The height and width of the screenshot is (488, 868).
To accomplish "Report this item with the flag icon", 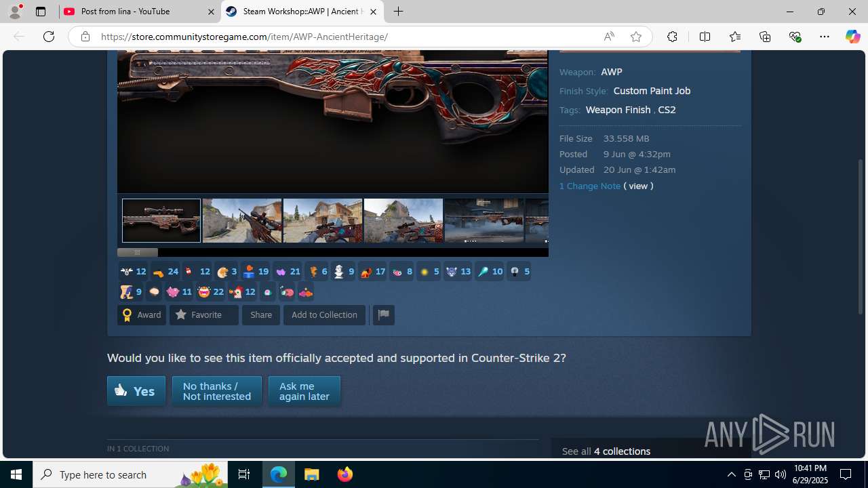I will 384,314.
